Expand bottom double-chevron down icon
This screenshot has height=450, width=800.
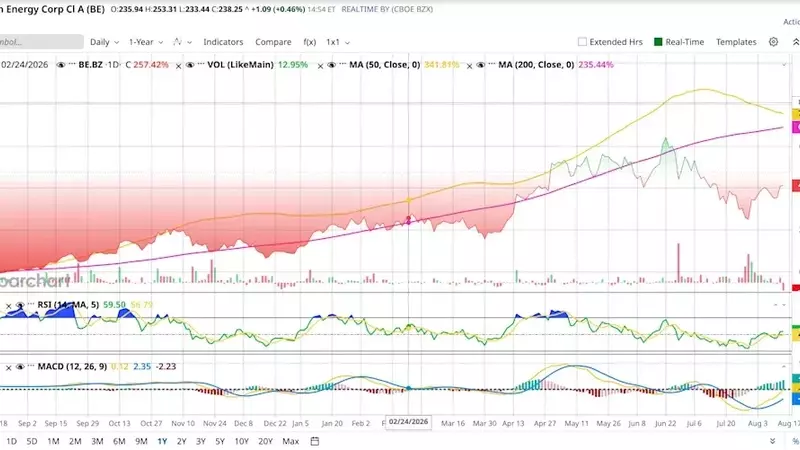coord(772,441)
